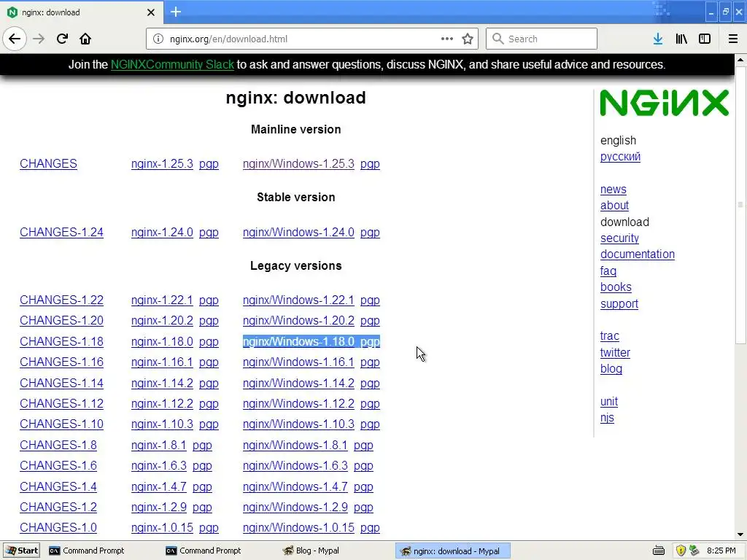Viewport: 747px width, 560px height.
Task: View site information icon in address bar
Action: (x=158, y=39)
